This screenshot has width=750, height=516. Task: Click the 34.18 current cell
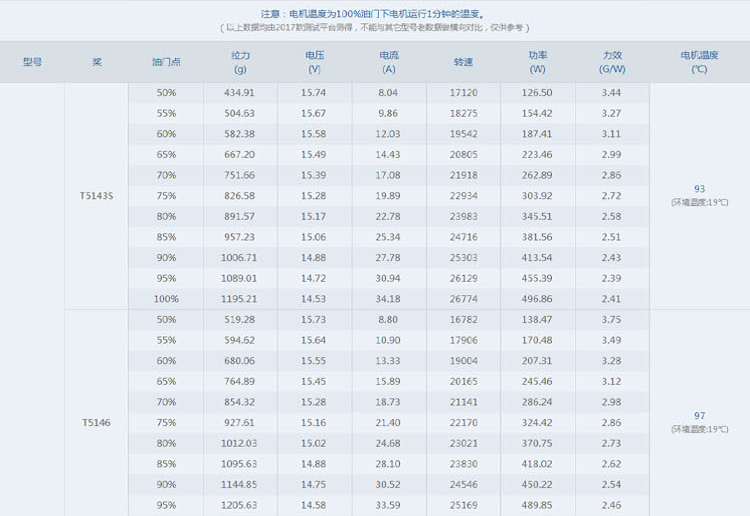click(x=388, y=298)
